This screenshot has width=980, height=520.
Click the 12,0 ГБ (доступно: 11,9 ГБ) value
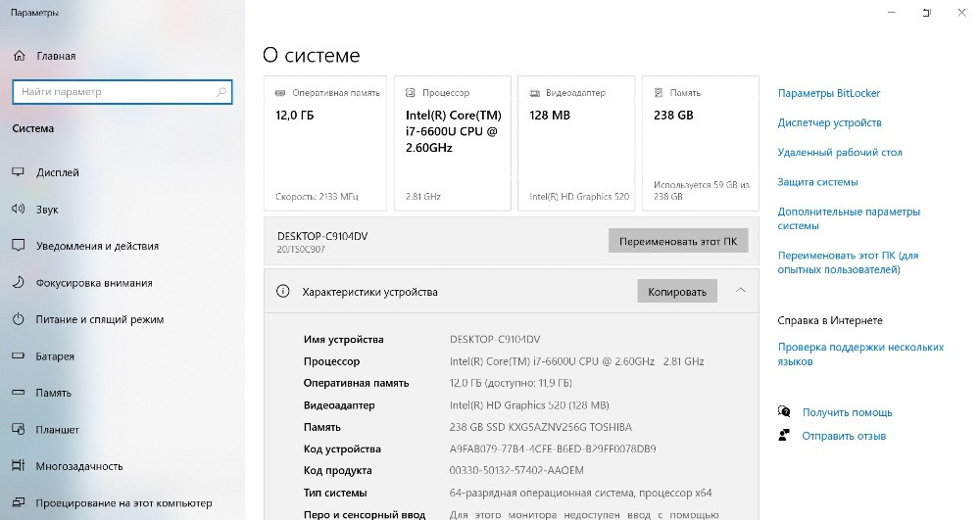[511, 383]
